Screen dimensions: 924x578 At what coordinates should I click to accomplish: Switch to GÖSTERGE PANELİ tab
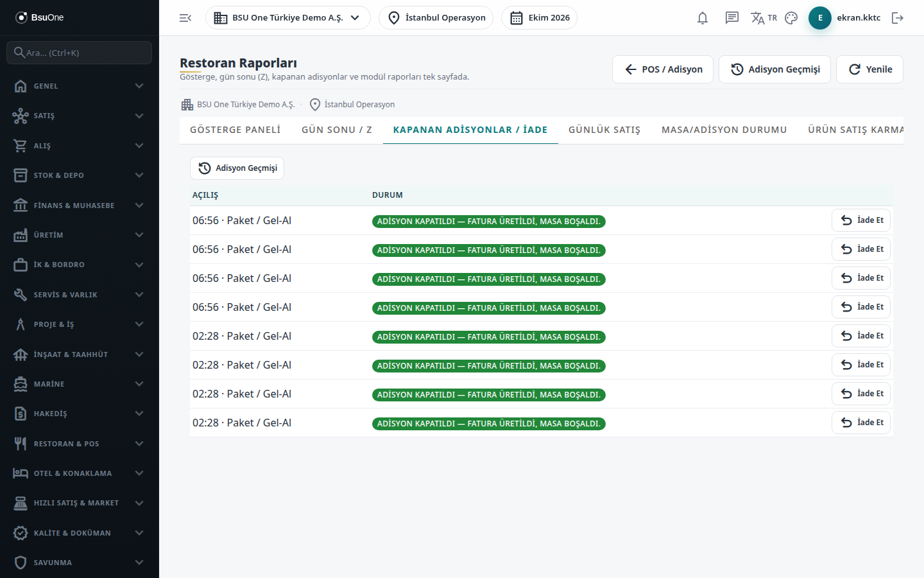point(235,130)
